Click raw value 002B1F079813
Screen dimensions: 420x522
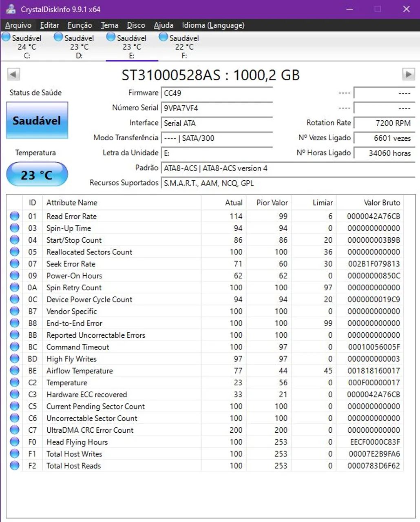[374, 264]
